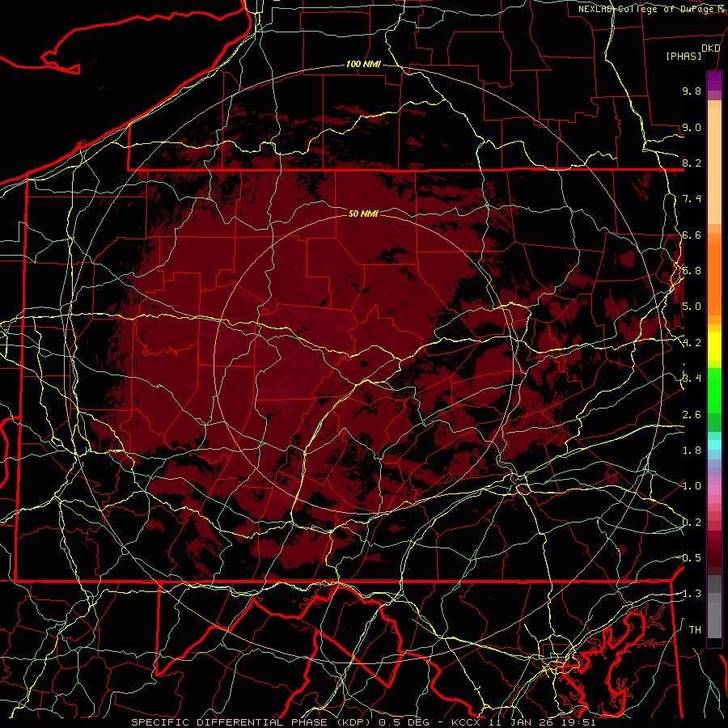Image resolution: width=728 pixels, height=728 pixels.
Task: Click the 5.0 legend value
Action: 692,307
